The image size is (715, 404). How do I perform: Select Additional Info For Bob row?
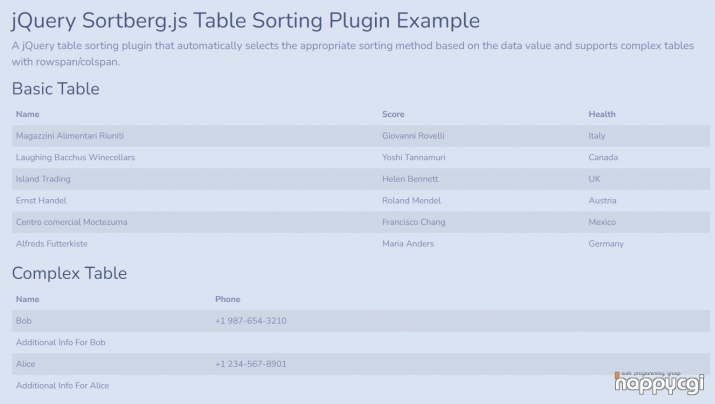(x=361, y=342)
